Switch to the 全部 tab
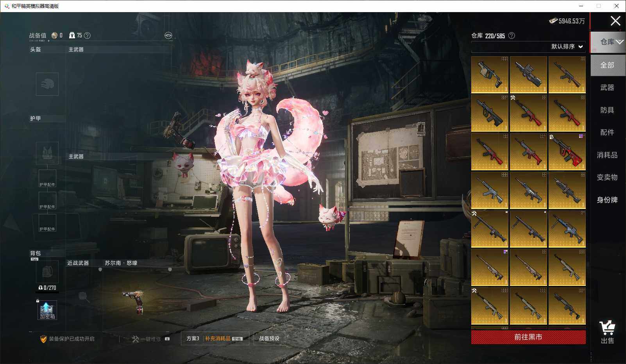This screenshot has width=626, height=364. click(x=607, y=65)
